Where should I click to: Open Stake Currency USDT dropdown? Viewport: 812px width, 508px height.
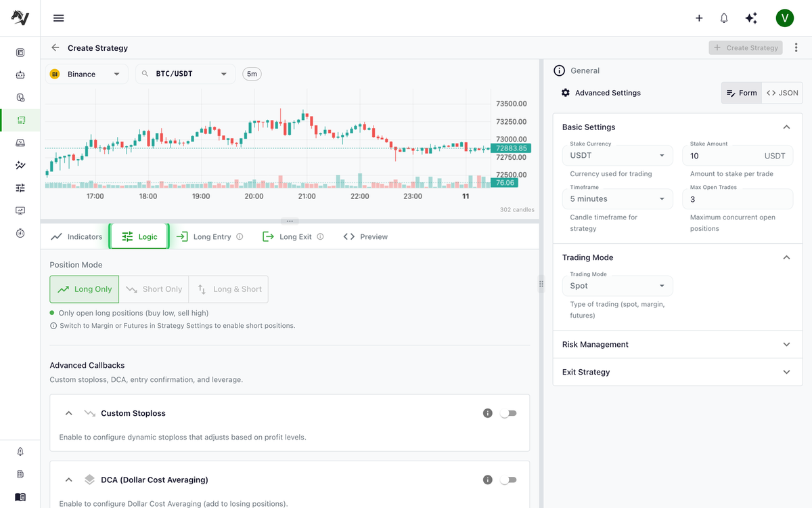pos(617,155)
